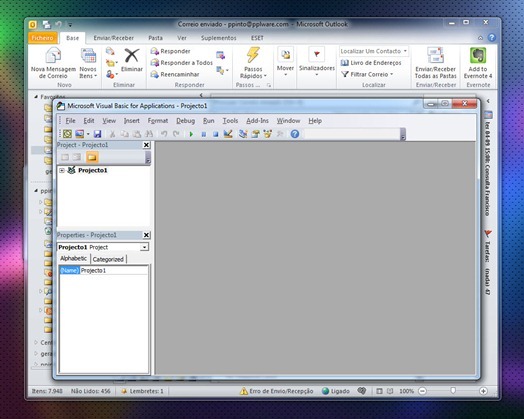Close the Project - Projecto1 panel
Image resolution: width=524 pixels, height=419 pixels.
tap(146, 145)
